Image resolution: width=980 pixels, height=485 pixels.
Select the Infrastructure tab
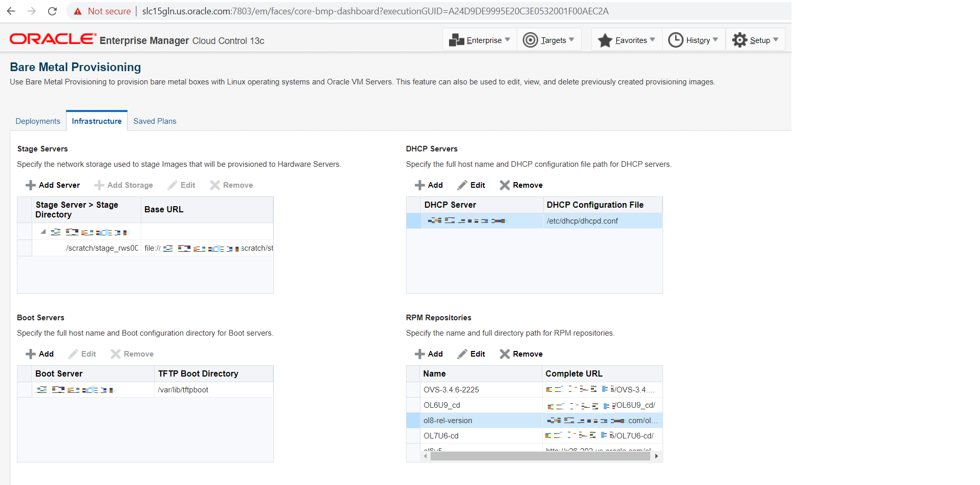click(97, 121)
